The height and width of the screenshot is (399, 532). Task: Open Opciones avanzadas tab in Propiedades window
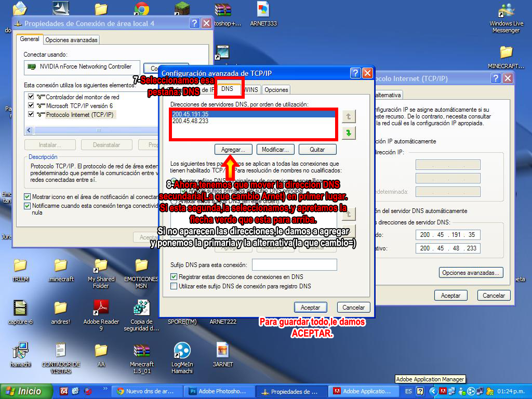click(71, 40)
